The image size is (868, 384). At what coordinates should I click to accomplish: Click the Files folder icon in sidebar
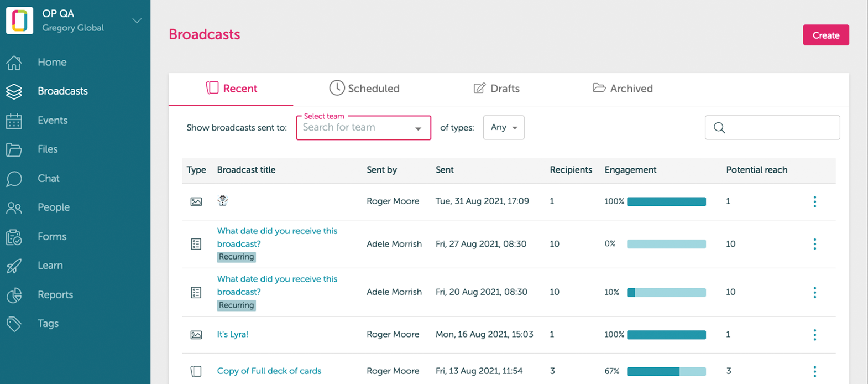click(14, 149)
